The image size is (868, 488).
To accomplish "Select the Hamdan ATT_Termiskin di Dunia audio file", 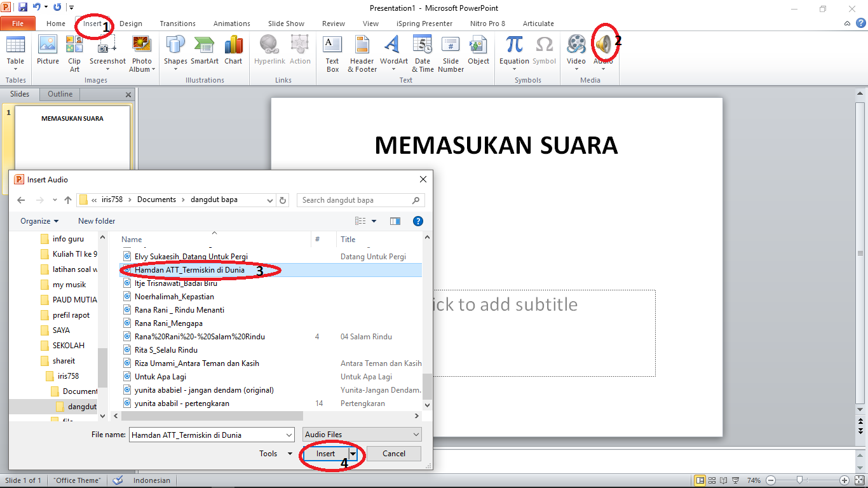I will coord(187,269).
